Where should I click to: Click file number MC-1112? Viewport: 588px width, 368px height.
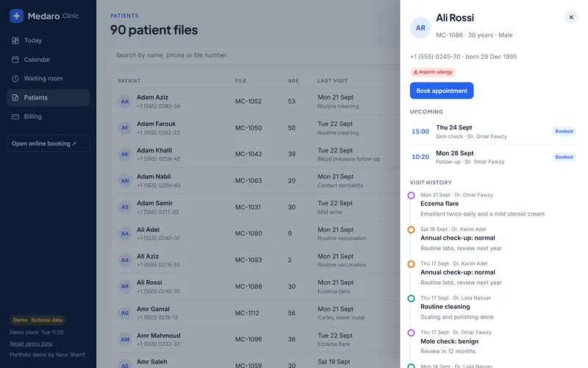pyautogui.click(x=247, y=314)
